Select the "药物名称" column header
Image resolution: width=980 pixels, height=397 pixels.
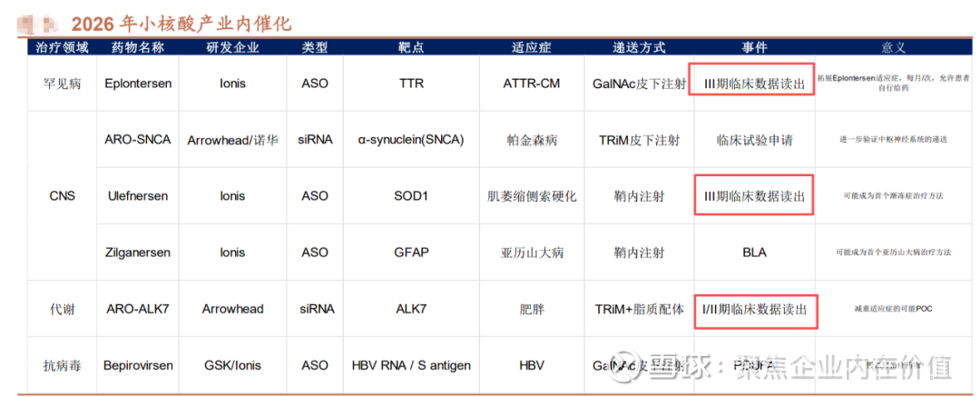point(138,47)
